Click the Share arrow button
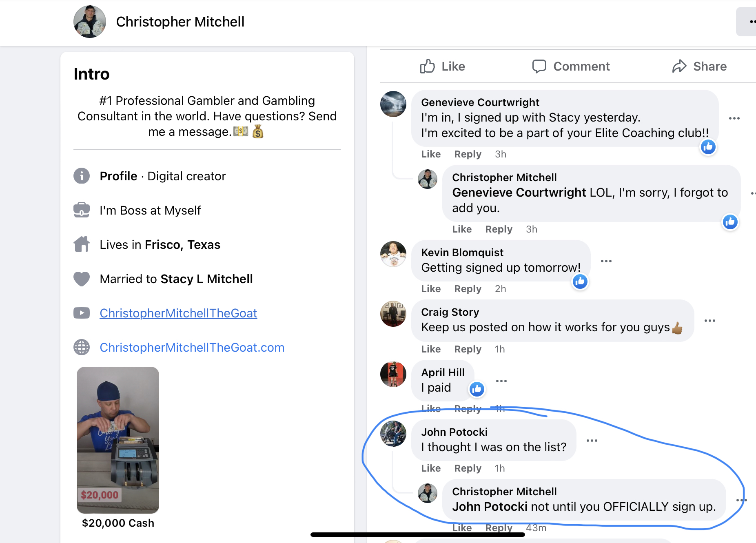 [x=699, y=66]
